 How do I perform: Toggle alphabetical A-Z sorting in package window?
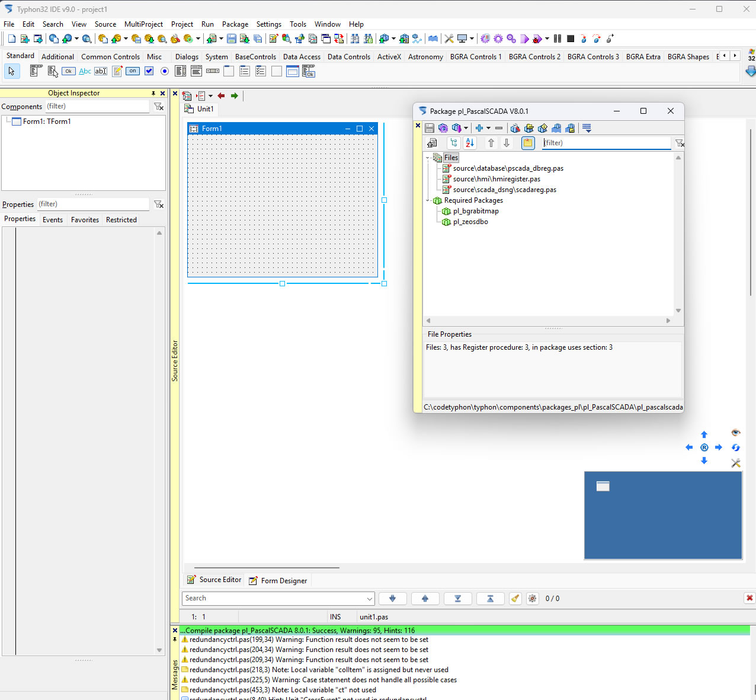470,143
